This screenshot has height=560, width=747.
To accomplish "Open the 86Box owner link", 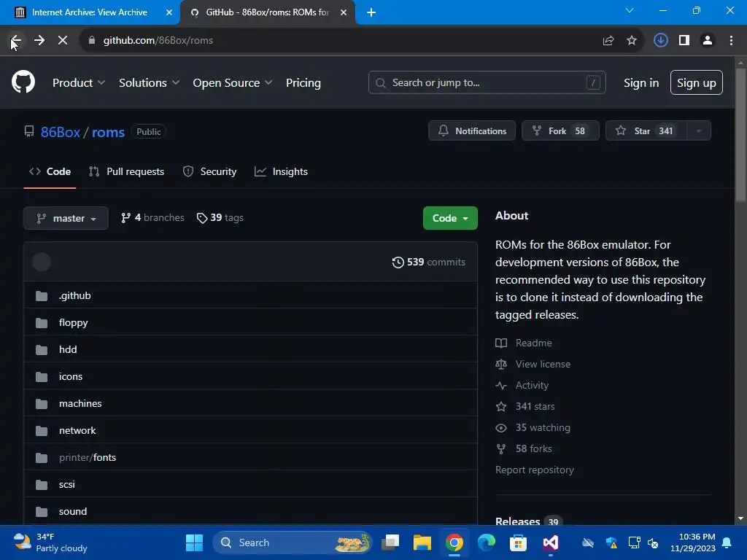I will click(x=61, y=133).
